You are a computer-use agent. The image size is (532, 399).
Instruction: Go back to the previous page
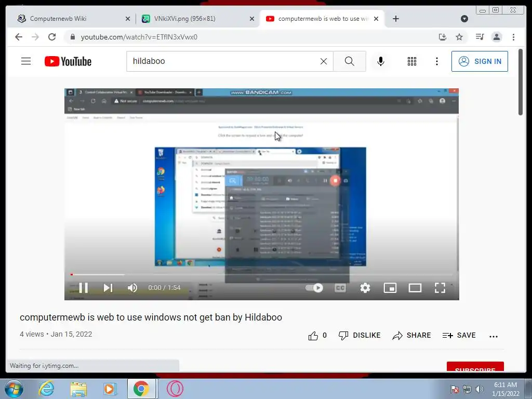pos(19,37)
